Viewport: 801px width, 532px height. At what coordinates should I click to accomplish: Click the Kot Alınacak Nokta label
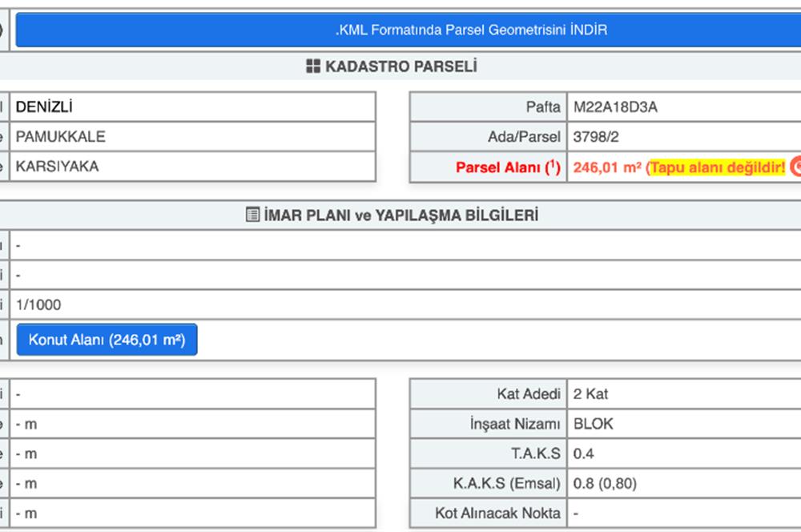click(x=497, y=513)
